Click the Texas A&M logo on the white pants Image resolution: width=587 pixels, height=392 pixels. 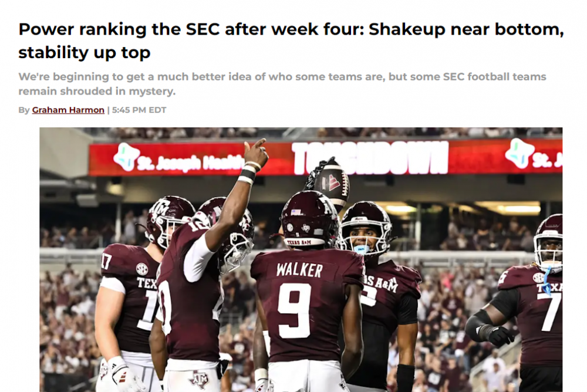(198, 380)
